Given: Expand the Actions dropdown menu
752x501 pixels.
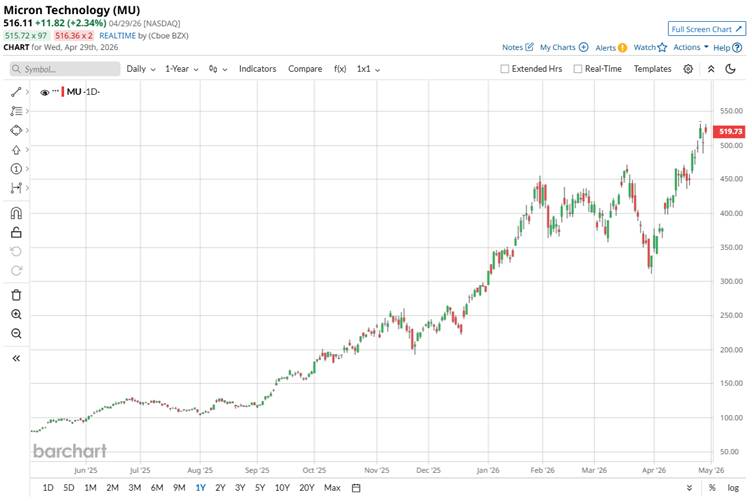Looking at the screenshot, I should pos(690,47).
